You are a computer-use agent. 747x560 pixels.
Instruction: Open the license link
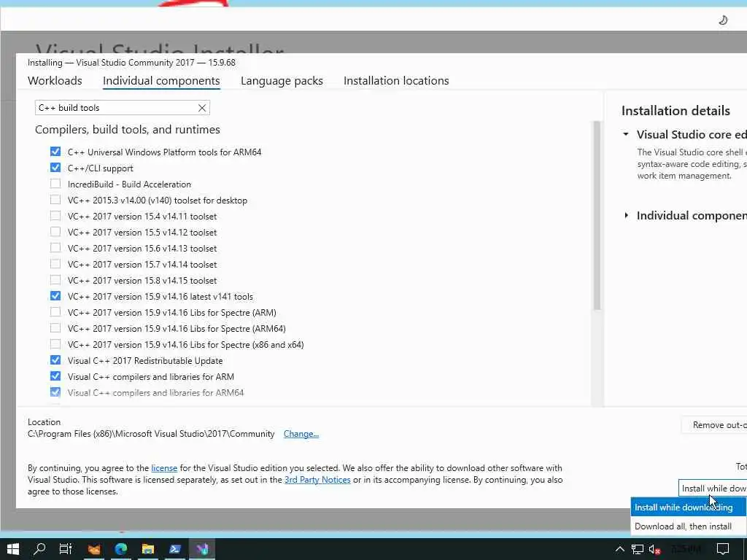click(164, 468)
